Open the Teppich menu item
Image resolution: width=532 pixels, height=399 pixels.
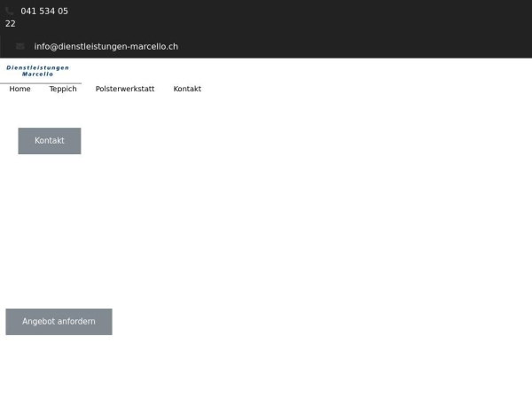pyautogui.click(x=63, y=89)
